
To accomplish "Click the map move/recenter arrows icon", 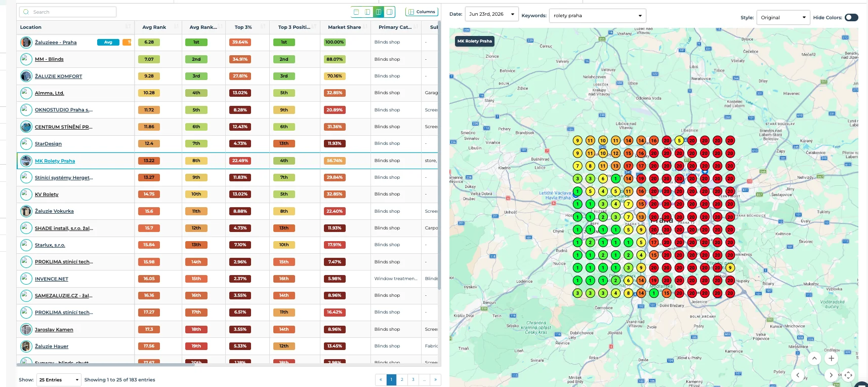I will pyautogui.click(x=848, y=375).
